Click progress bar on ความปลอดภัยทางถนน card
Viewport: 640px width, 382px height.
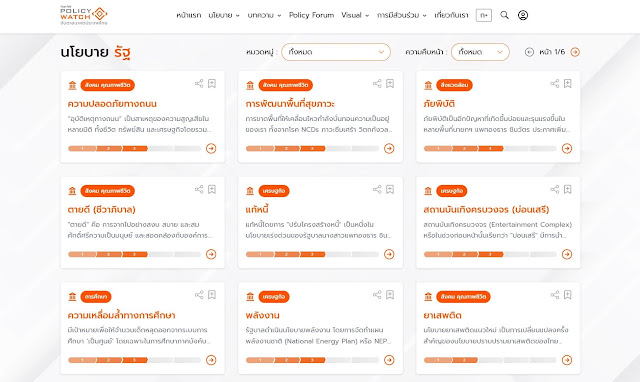click(134, 149)
